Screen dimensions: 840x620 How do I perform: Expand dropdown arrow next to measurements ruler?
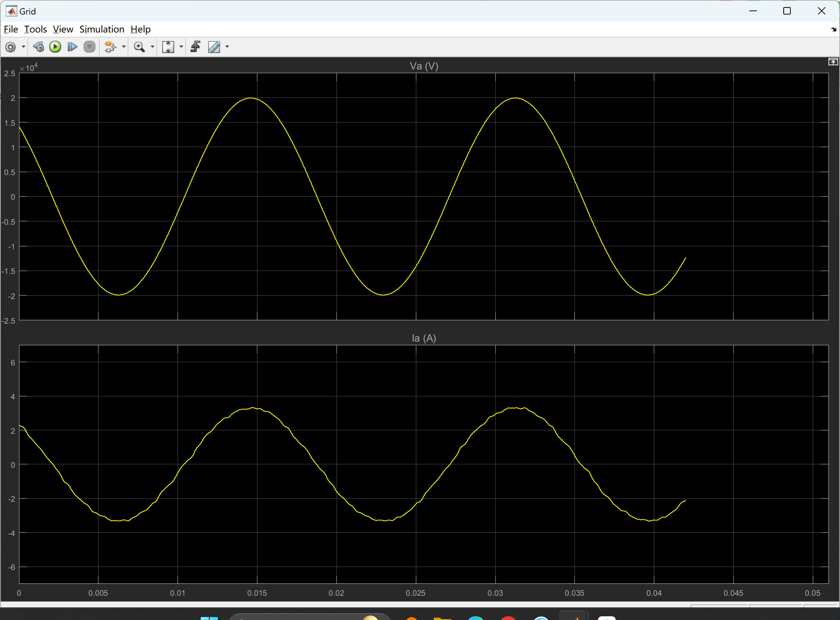(x=227, y=47)
